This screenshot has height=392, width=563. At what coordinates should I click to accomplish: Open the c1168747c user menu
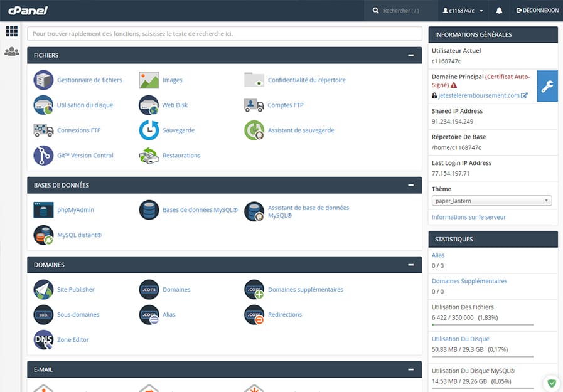pyautogui.click(x=463, y=11)
